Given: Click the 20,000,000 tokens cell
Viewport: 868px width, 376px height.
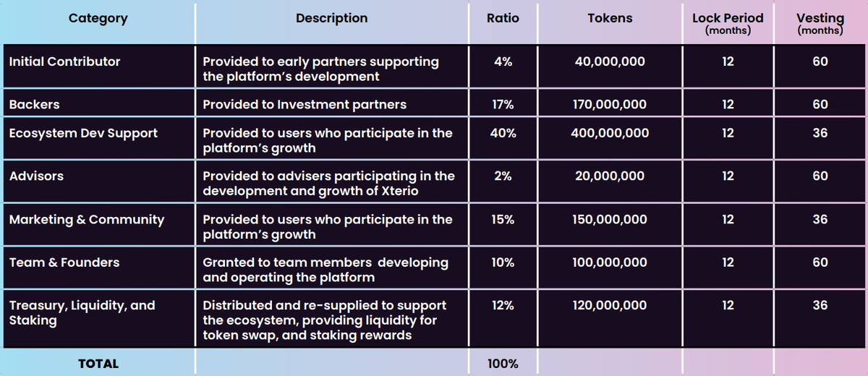Looking at the screenshot, I should click(610, 176).
